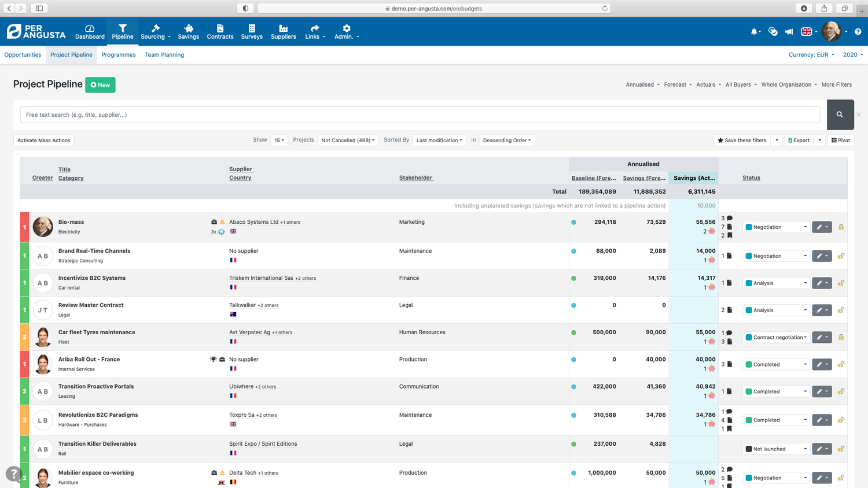The height and width of the screenshot is (488, 868).
Task: Click the help question mark icon
Action: pyautogui.click(x=858, y=31)
